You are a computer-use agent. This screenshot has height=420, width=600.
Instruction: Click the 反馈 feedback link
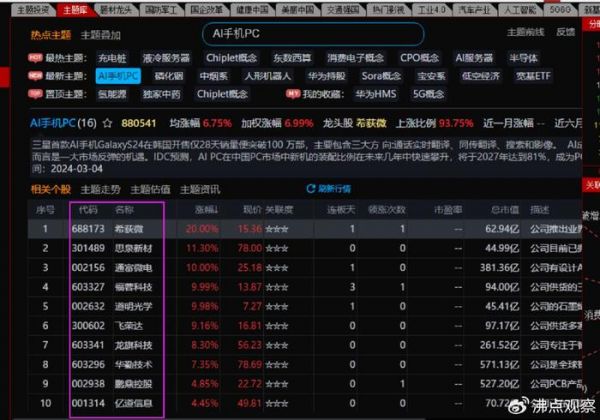565,32
